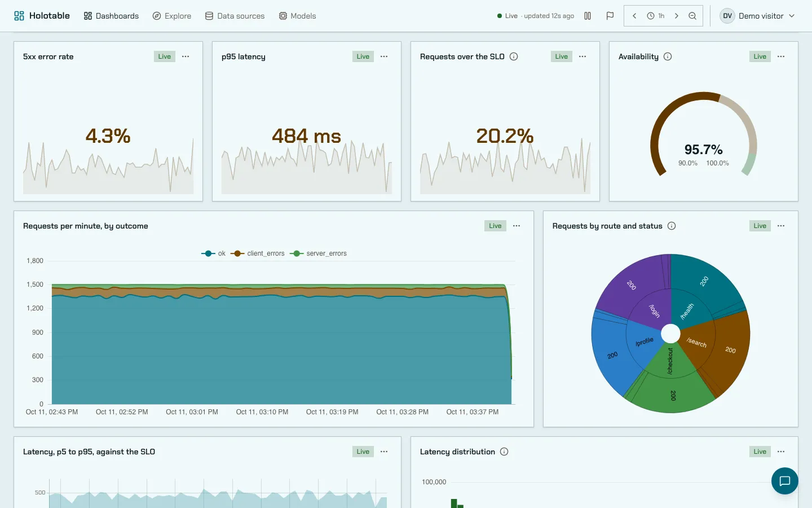Viewport: 812px width, 508px height.
Task: Open the Requests over the SLO panel menu
Action: (x=582, y=56)
